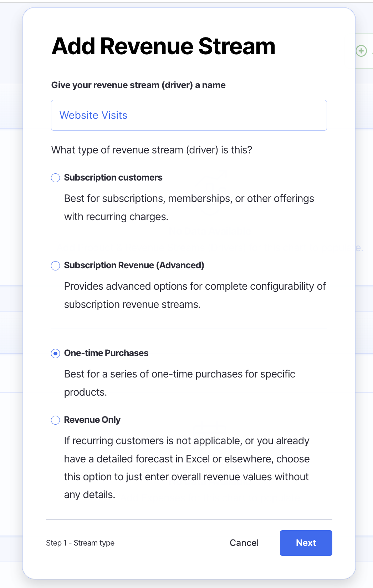Click the selected One-time Purchases radio button
Image resolution: width=373 pixels, height=588 pixels.
[56, 354]
